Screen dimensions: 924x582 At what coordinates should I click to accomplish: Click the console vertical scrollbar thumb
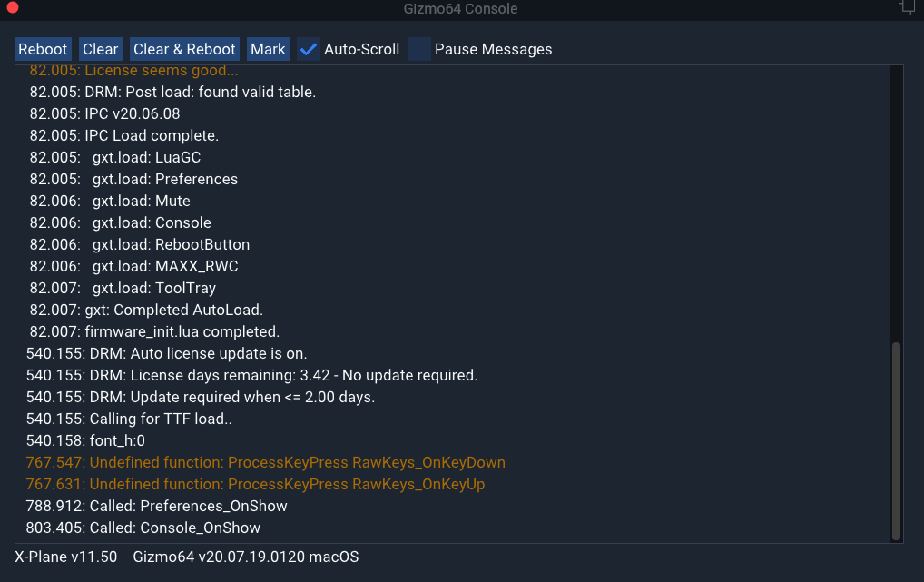pos(896,441)
